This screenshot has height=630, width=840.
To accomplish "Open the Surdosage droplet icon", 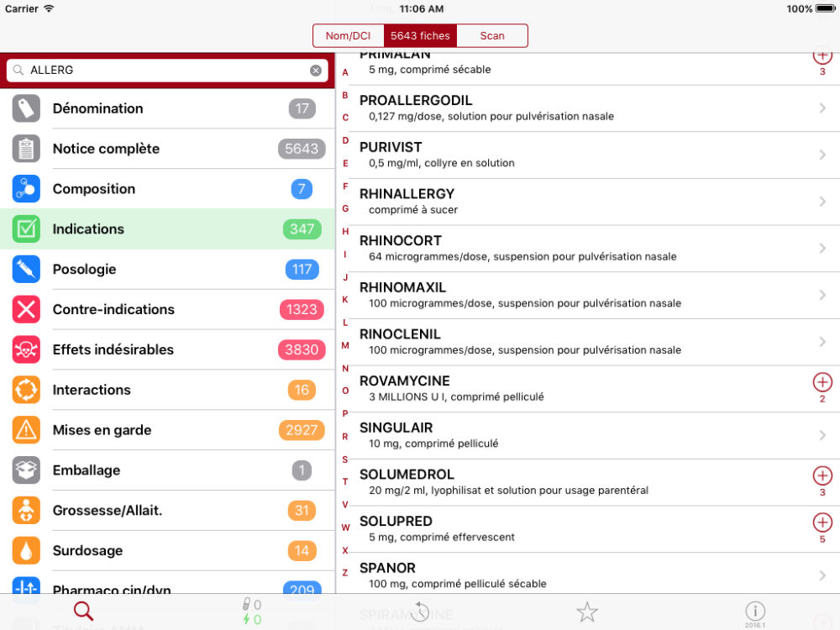I will tap(26, 550).
